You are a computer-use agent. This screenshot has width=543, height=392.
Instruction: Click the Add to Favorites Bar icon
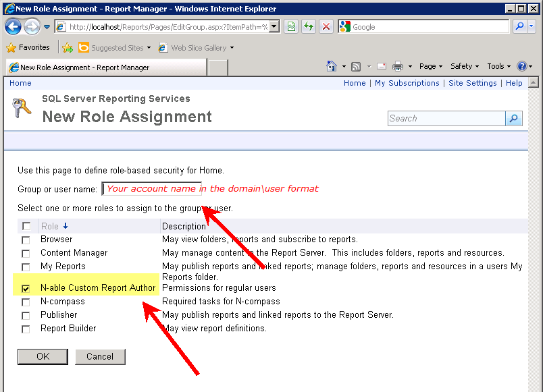coord(68,48)
